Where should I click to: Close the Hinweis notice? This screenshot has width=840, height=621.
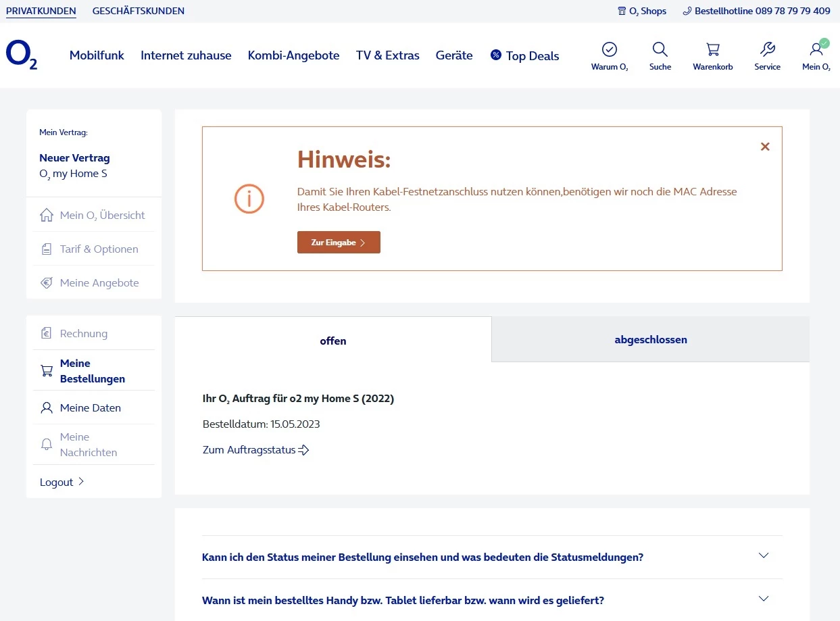pyautogui.click(x=765, y=147)
